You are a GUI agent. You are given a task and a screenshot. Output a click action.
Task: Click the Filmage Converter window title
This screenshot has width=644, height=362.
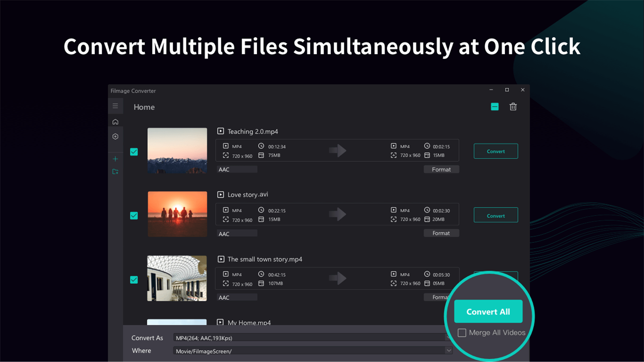(x=133, y=91)
